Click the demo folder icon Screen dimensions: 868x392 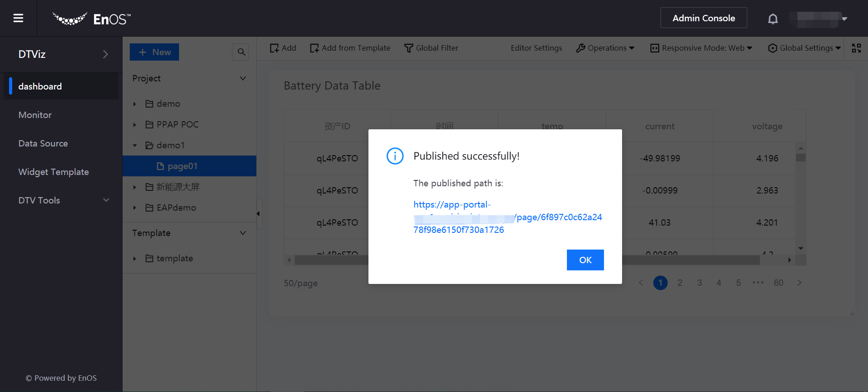coord(149,104)
